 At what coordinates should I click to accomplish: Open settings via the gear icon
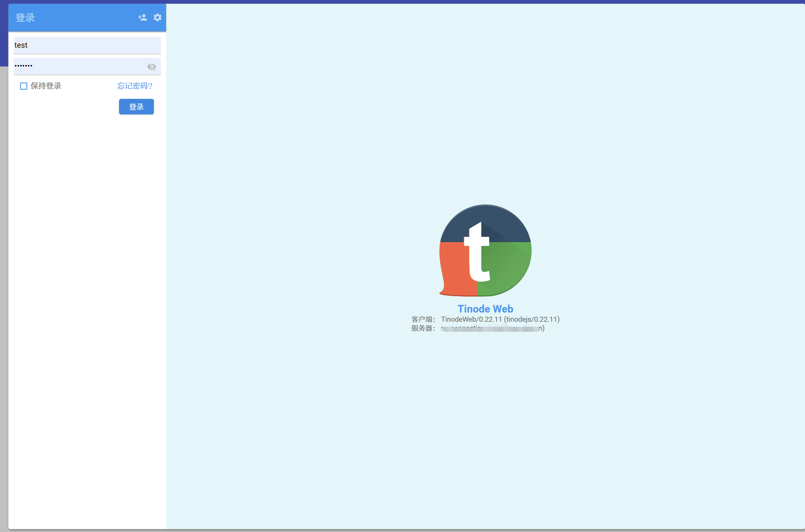(x=157, y=18)
